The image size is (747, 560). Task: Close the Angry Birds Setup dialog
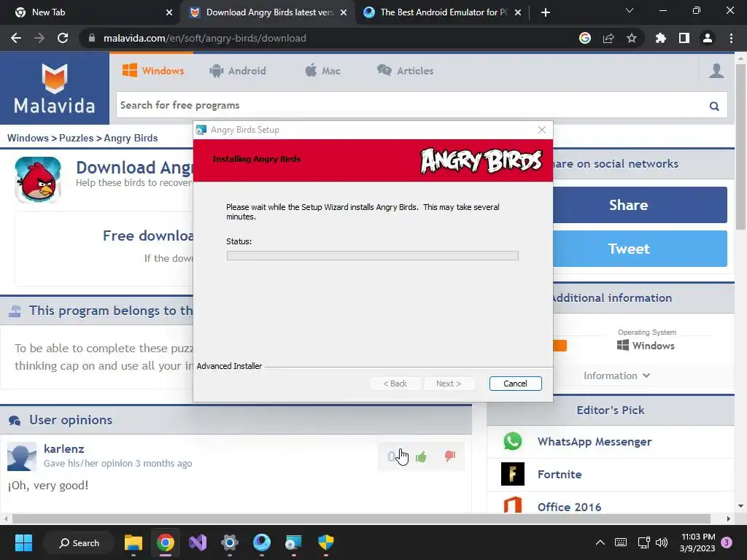pyautogui.click(x=542, y=130)
